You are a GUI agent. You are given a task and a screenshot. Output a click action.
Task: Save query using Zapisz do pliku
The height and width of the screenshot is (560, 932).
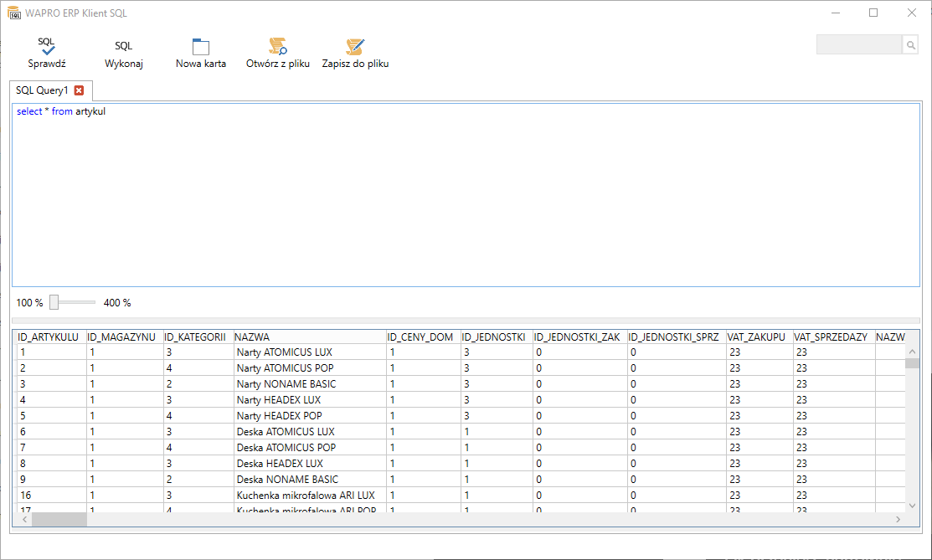pyautogui.click(x=355, y=48)
